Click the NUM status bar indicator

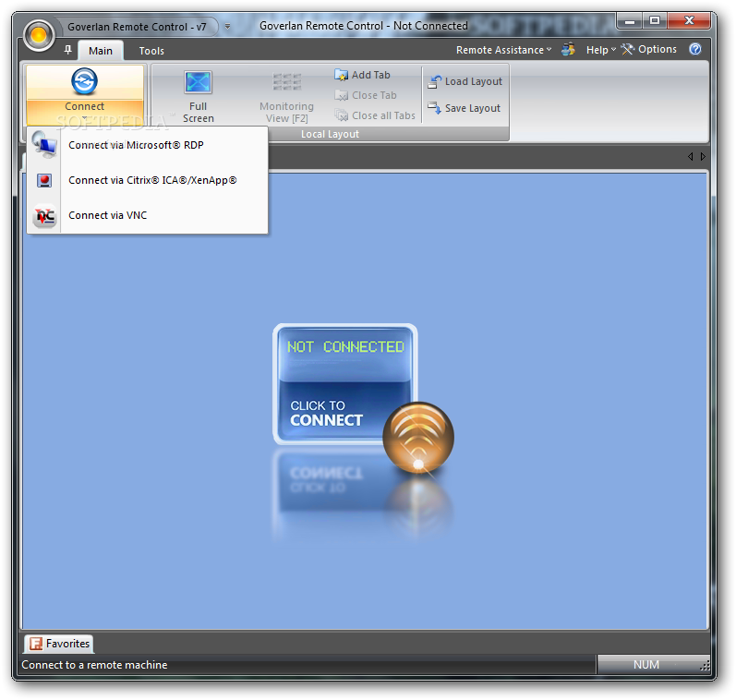(646, 665)
